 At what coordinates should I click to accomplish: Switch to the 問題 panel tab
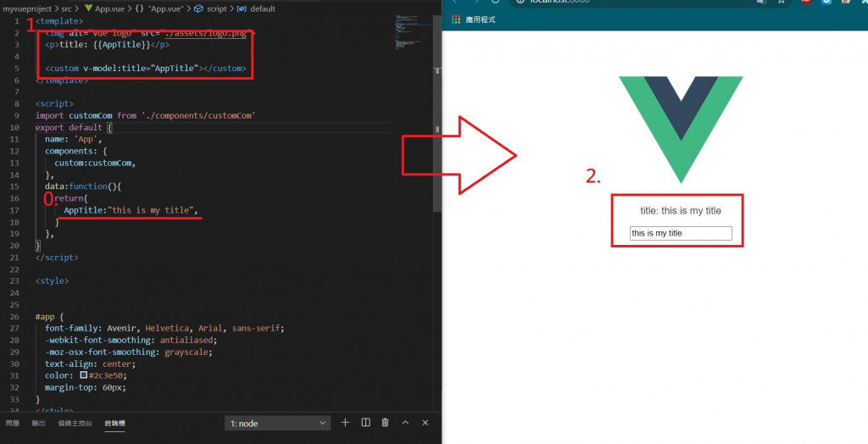point(12,423)
